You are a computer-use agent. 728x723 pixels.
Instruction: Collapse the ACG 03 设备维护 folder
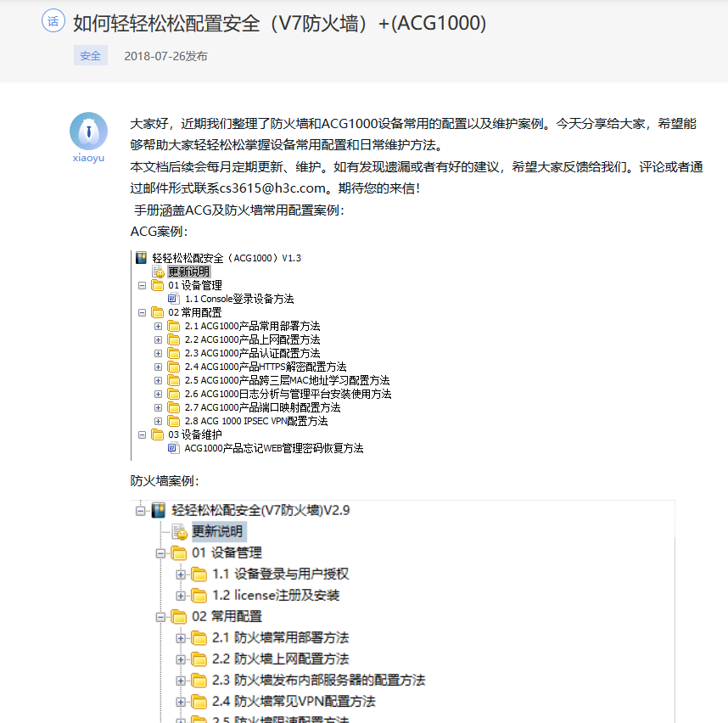(x=142, y=435)
